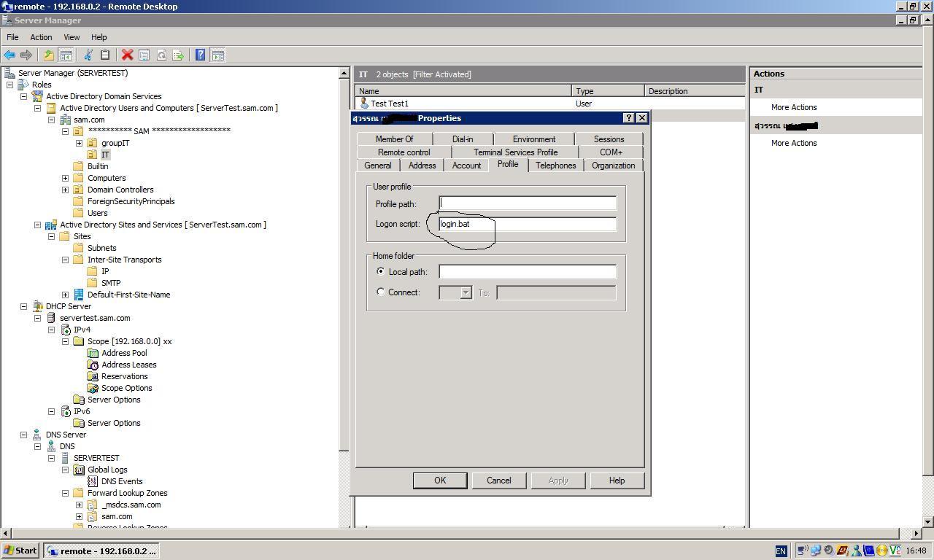Click the Refresh icon in the toolbar
This screenshot has width=934, height=560.
[161, 55]
